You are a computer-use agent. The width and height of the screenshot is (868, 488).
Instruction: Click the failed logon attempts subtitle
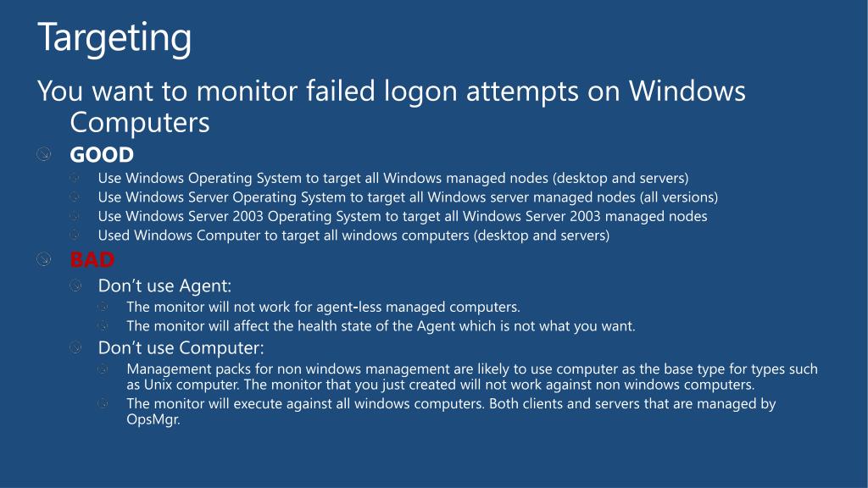click(392, 106)
